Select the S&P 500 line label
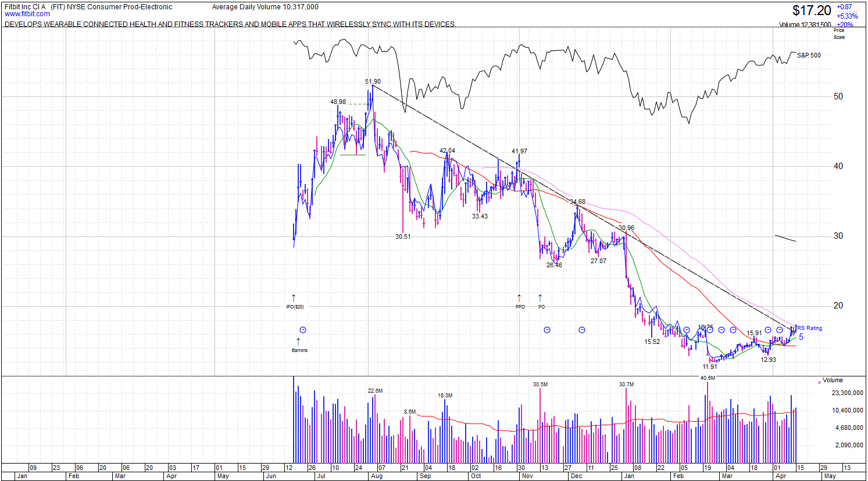The height and width of the screenshot is (481, 868). click(809, 55)
